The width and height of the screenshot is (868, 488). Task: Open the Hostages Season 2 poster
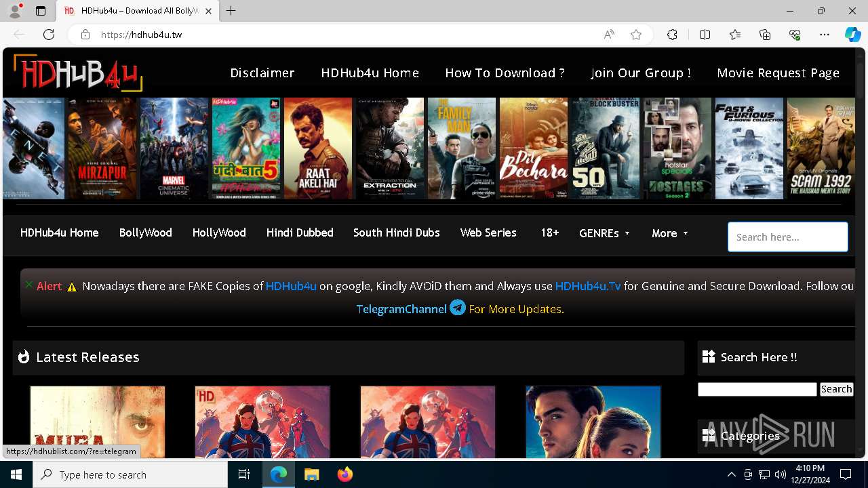point(677,148)
